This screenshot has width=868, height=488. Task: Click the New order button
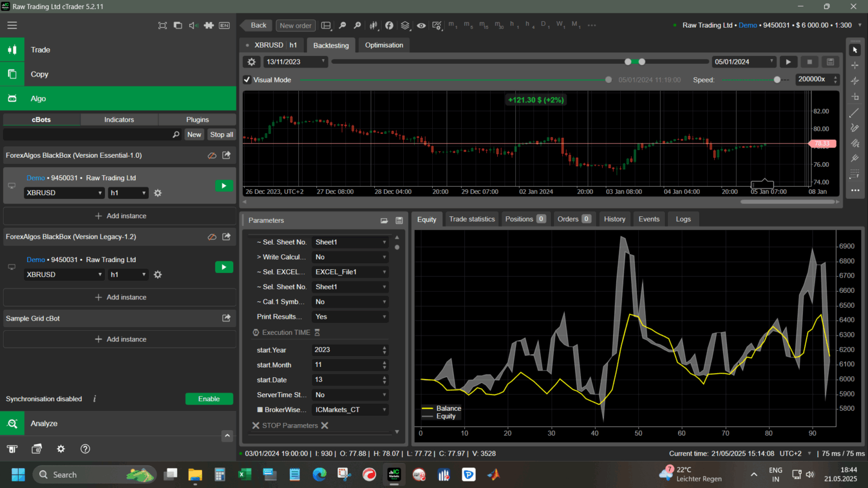tap(295, 25)
